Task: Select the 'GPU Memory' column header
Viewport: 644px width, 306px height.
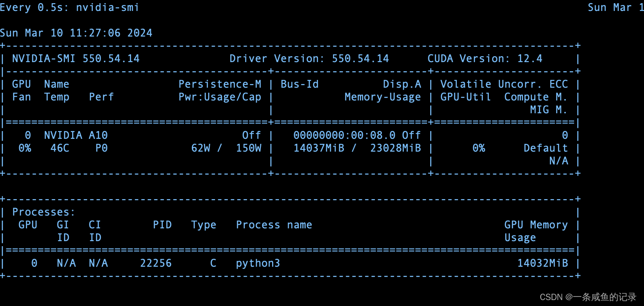Action: coord(536,225)
